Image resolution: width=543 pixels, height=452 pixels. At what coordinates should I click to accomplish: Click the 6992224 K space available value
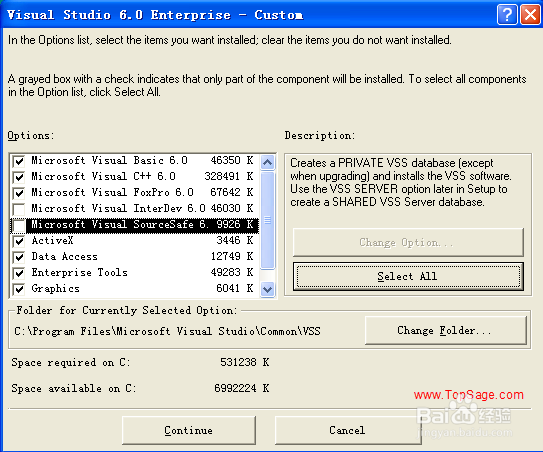[241, 388]
